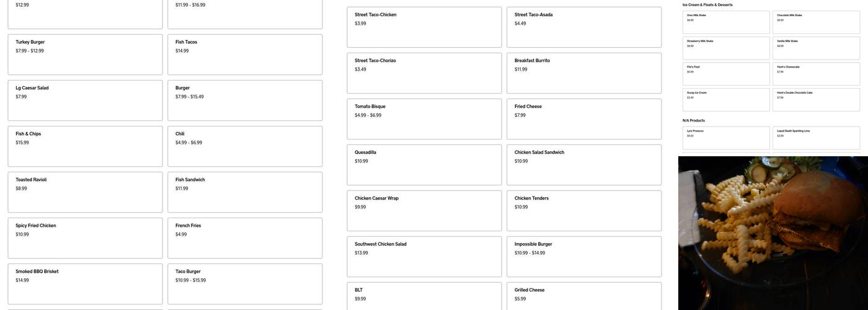This screenshot has height=310, width=868.
Task: Open the Breakfast Burrito menu card
Action: pos(584,73)
